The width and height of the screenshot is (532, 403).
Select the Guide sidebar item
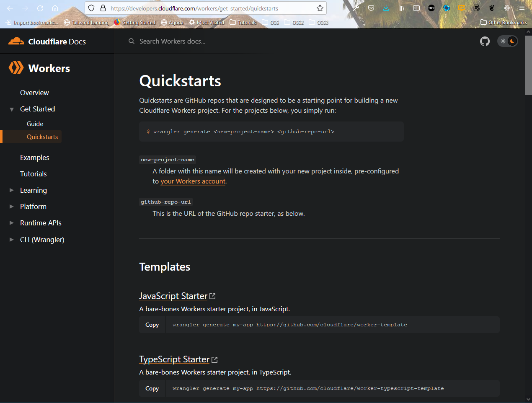point(35,124)
